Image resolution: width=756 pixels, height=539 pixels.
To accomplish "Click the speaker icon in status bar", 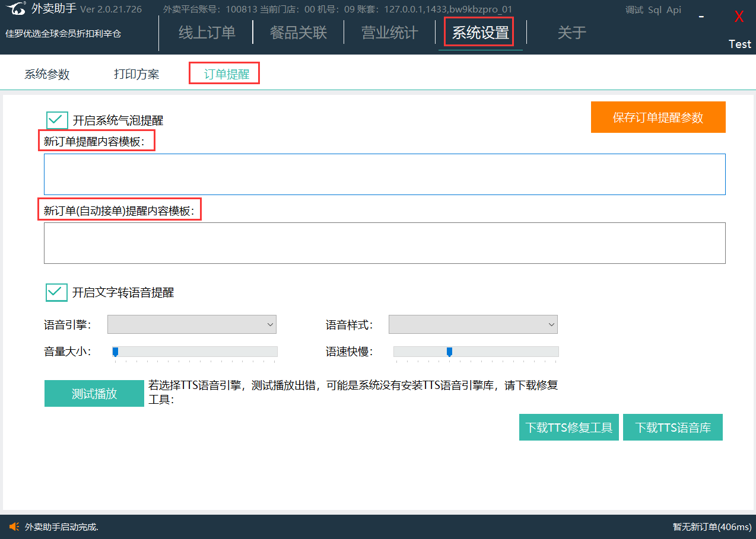I will pos(14,527).
